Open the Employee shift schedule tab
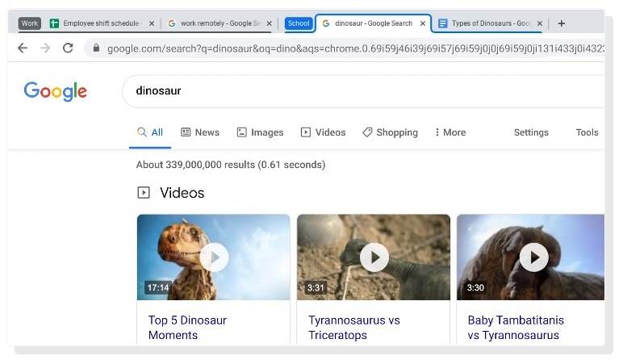The image size is (623, 364). [x=97, y=23]
